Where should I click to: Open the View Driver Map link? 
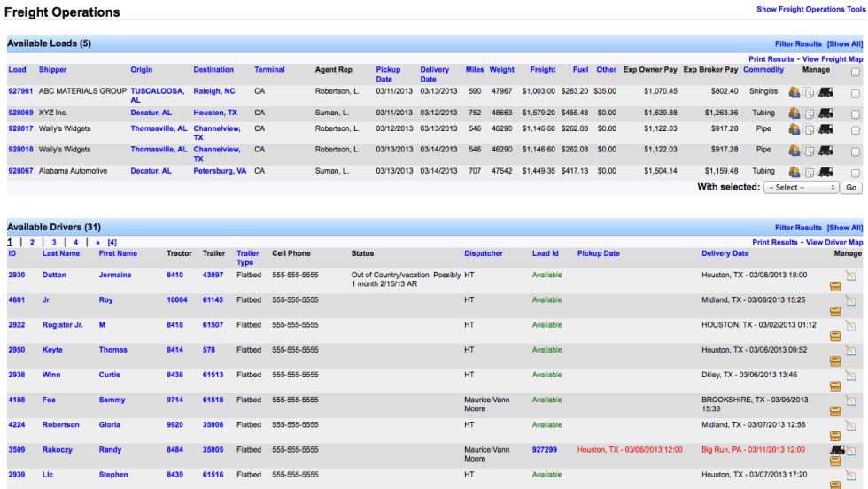(833, 242)
